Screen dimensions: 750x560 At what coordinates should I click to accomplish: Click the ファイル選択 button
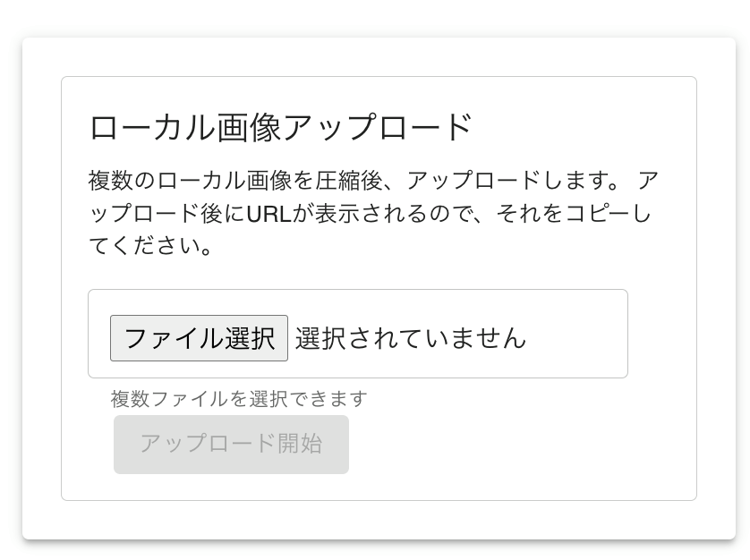[199, 338]
